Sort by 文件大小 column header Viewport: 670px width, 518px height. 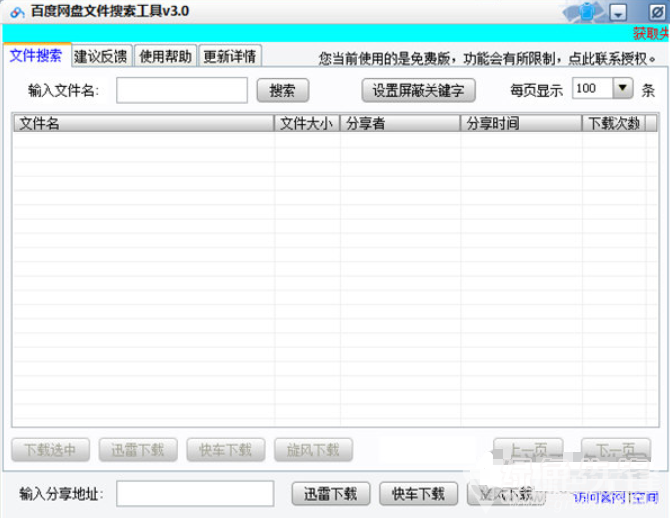[x=307, y=124]
